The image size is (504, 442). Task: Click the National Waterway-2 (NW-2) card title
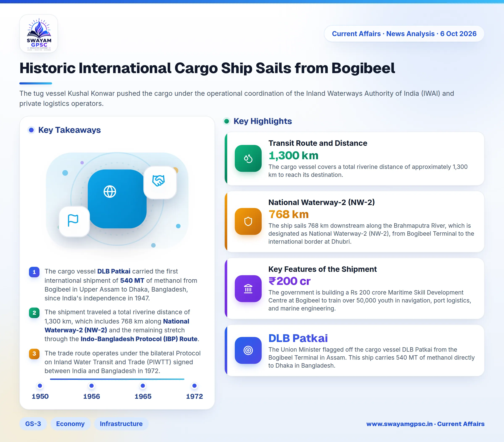[x=322, y=202]
